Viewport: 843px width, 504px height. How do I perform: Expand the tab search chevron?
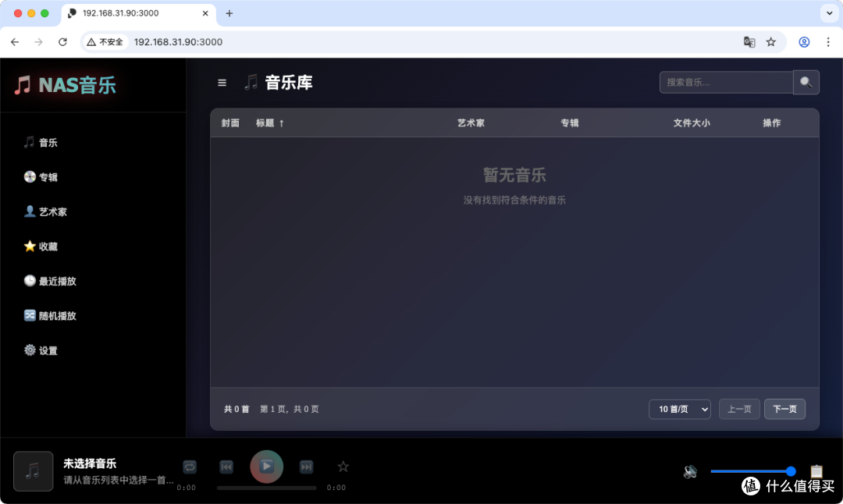(x=829, y=13)
